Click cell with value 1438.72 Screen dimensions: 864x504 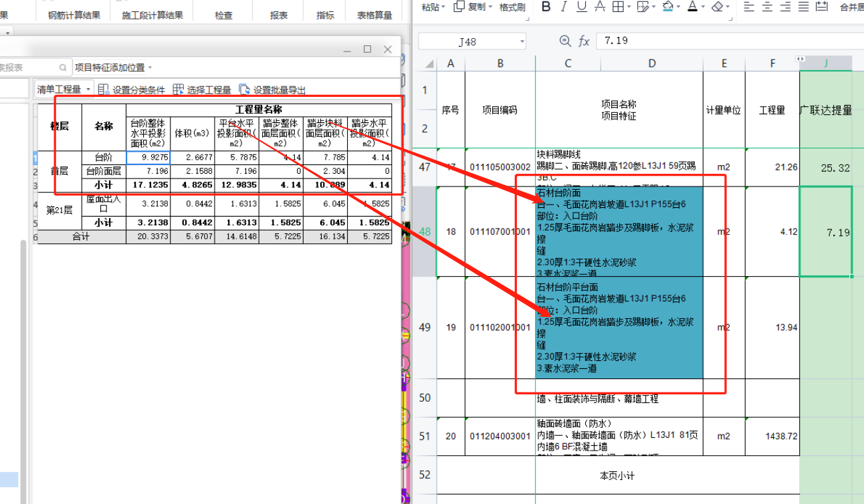(x=772, y=436)
